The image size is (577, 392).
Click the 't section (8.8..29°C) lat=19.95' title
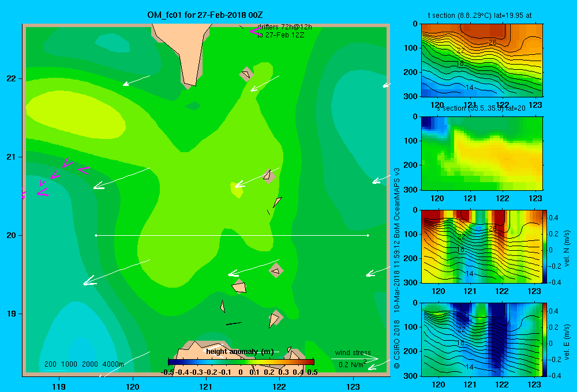479,16
